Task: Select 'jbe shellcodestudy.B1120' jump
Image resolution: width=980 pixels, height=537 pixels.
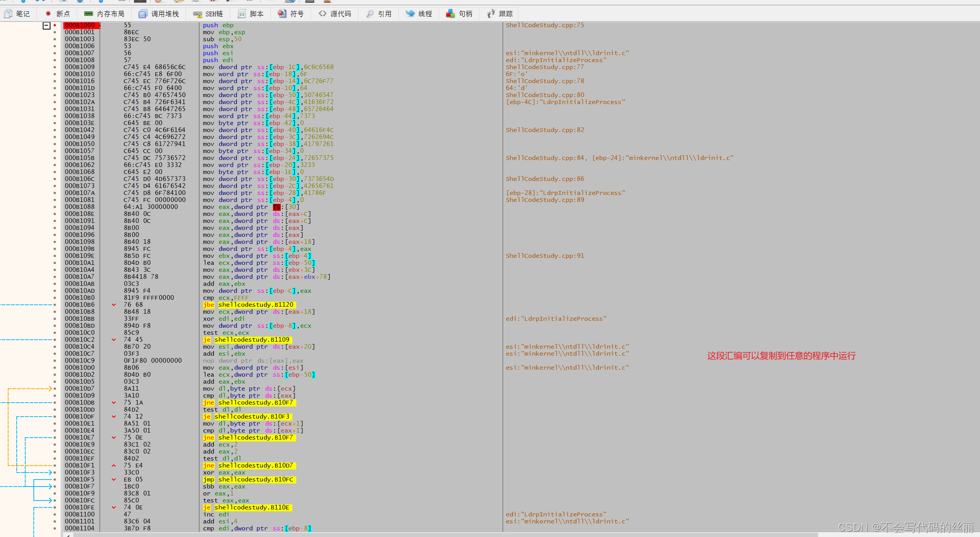Action: [x=249, y=305]
